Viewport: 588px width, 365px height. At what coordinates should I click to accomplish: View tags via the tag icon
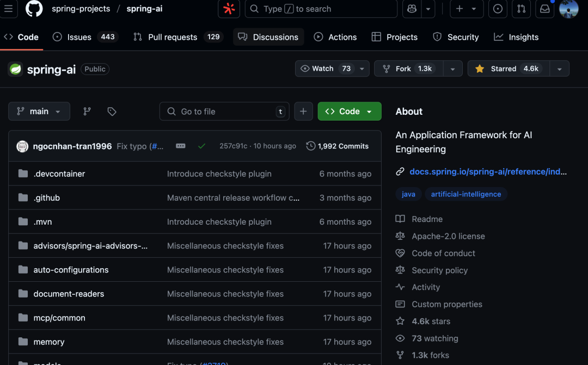click(x=112, y=112)
